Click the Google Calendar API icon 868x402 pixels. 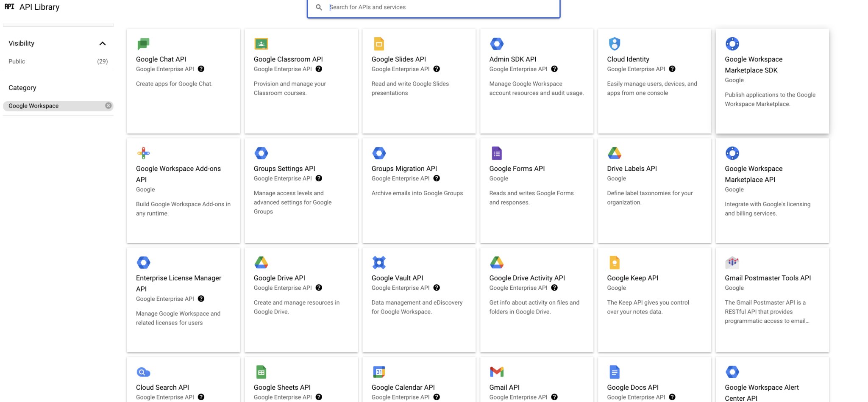379,372
